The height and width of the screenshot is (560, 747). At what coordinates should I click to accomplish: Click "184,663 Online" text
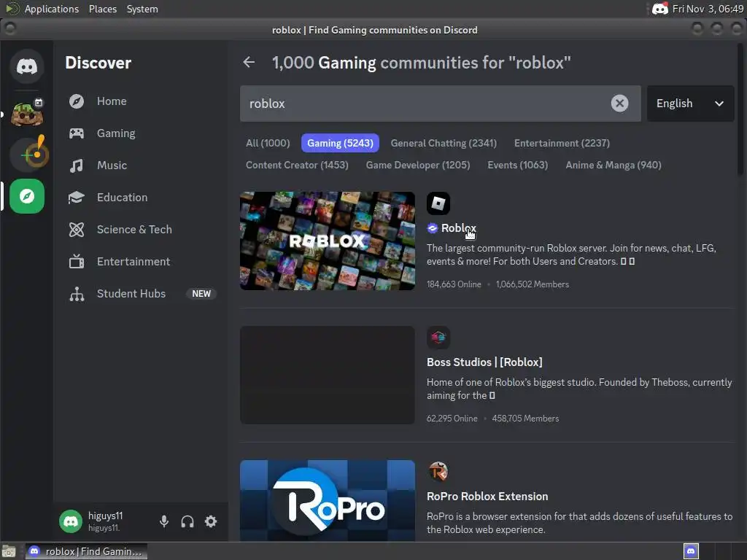point(454,284)
